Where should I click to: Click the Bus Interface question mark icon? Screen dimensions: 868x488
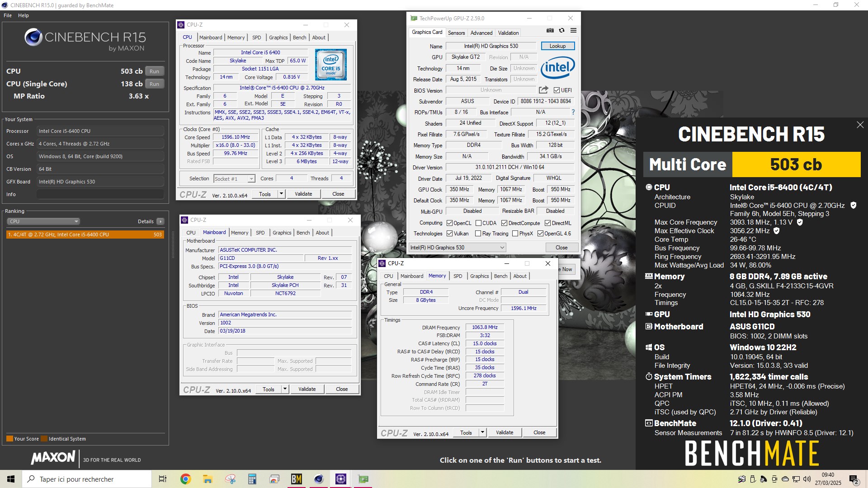pyautogui.click(x=573, y=112)
